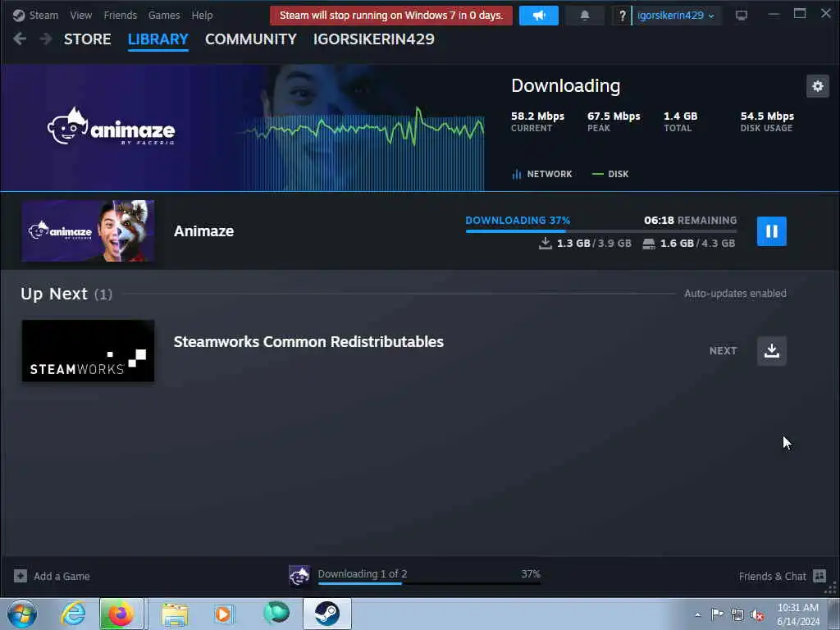
Task: Click the 58.2 Mbps CURRENT stat
Action: pyautogui.click(x=537, y=121)
